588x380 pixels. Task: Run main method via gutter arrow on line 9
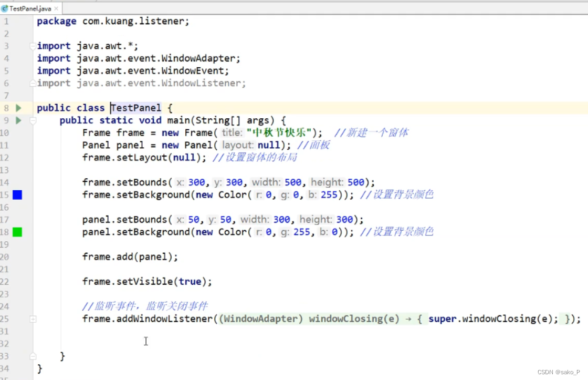pos(18,120)
